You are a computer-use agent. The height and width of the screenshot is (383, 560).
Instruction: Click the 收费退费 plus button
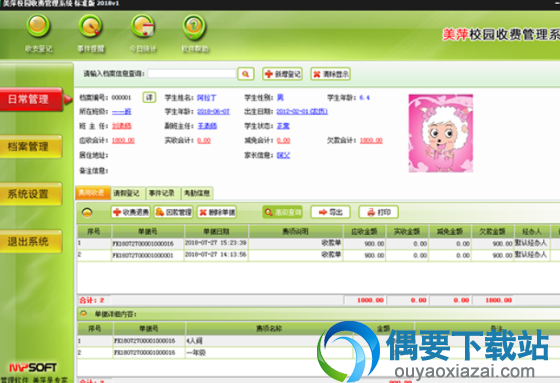[x=131, y=212]
